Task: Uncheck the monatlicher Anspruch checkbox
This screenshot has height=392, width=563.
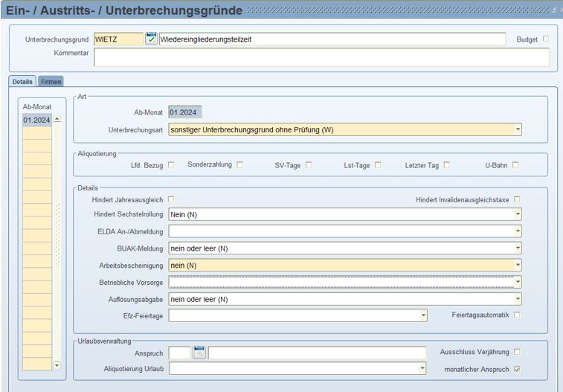Action: pyautogui.click(x=517, y=368)
